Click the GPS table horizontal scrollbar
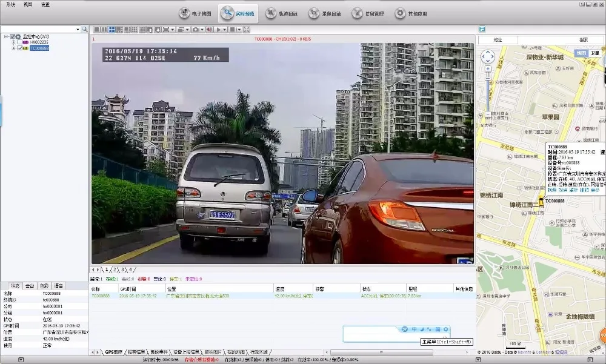Image resolution: width=606 pixels, height=364 pixels. point(381,352)
